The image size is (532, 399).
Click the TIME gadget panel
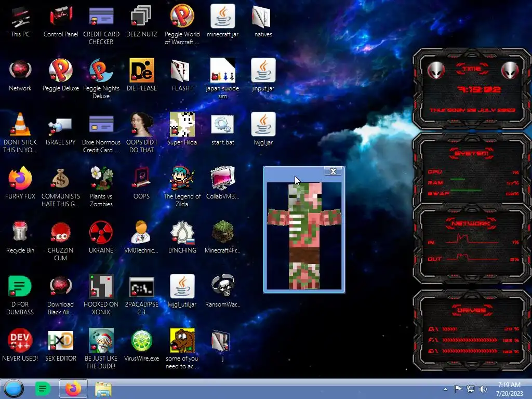[x=472, y=89]
